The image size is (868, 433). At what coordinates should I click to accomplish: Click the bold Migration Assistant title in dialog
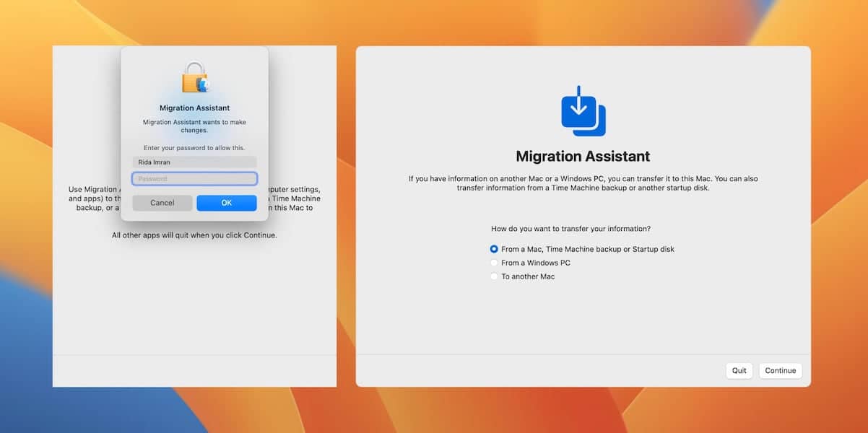coord(194,108)
